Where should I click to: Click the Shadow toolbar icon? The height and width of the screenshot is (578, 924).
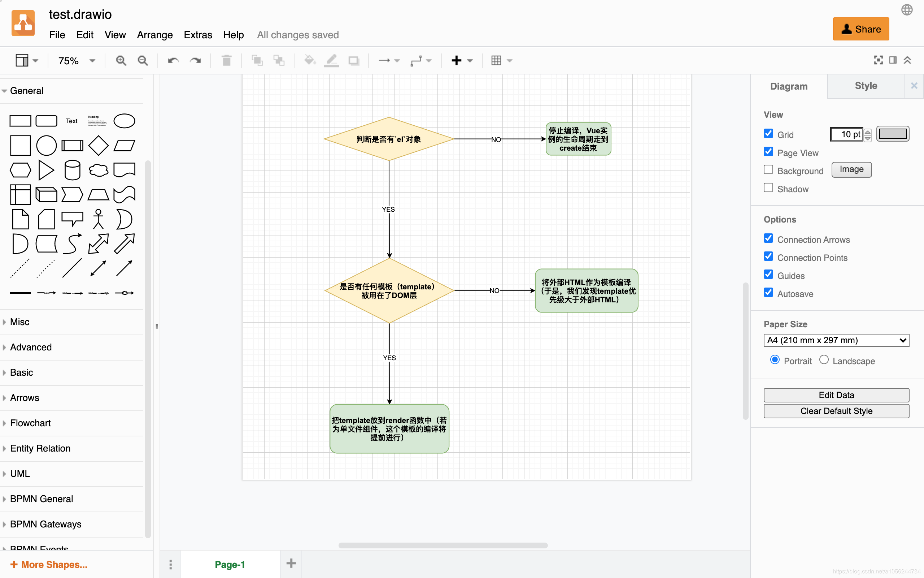tap(354, 60)
